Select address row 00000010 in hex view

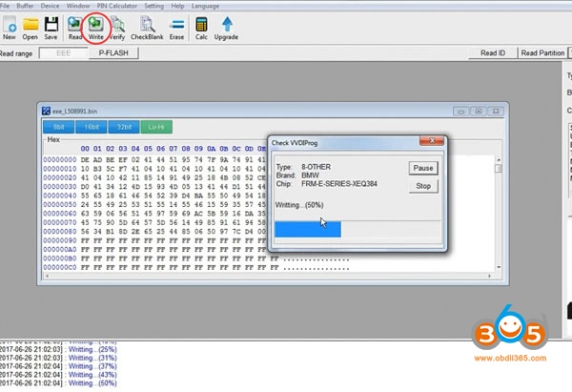(60, 169)
